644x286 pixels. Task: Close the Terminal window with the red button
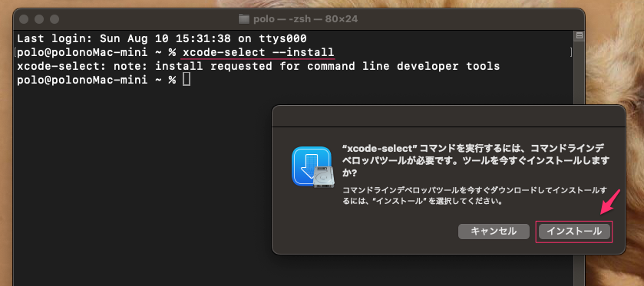pos(24,19)
